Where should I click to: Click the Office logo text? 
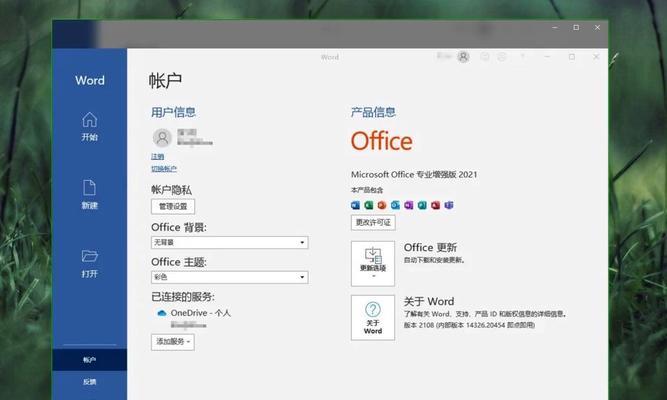pos(382,141)
